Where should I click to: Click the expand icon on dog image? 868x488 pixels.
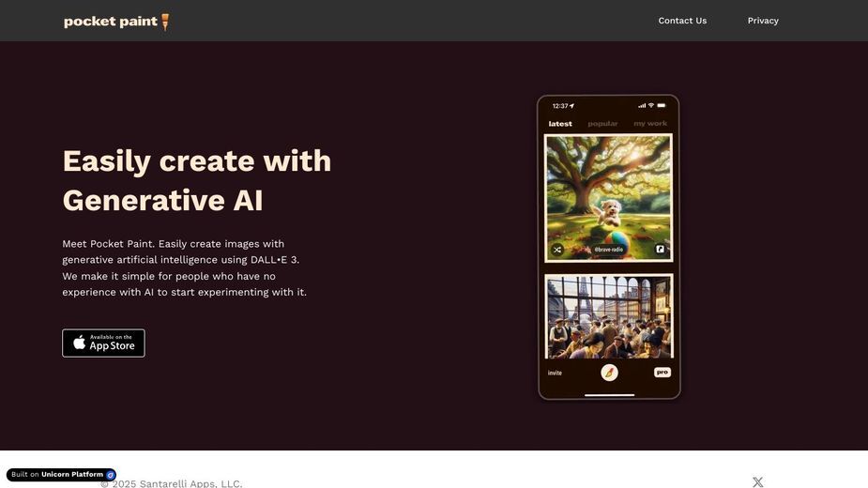click(x=660, y=250)
